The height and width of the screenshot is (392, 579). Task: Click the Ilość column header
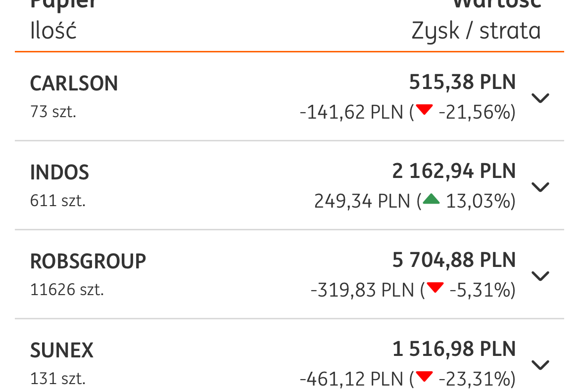(x=53, y=31)
